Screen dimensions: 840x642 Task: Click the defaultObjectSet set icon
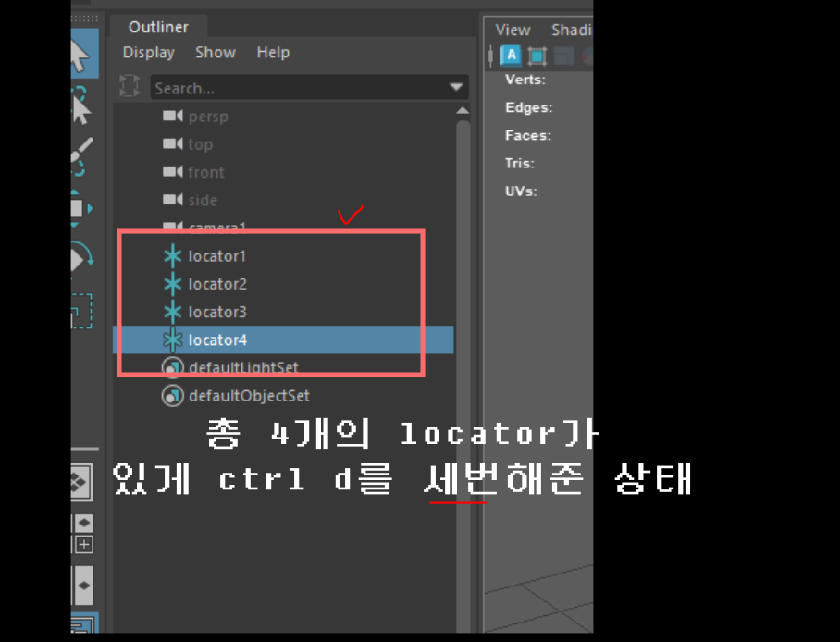coord(172,396)
